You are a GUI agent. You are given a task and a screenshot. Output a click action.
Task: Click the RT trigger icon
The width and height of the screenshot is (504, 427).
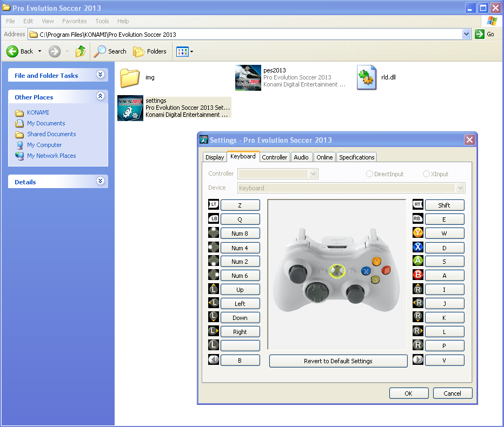click(x=418, y=204)
